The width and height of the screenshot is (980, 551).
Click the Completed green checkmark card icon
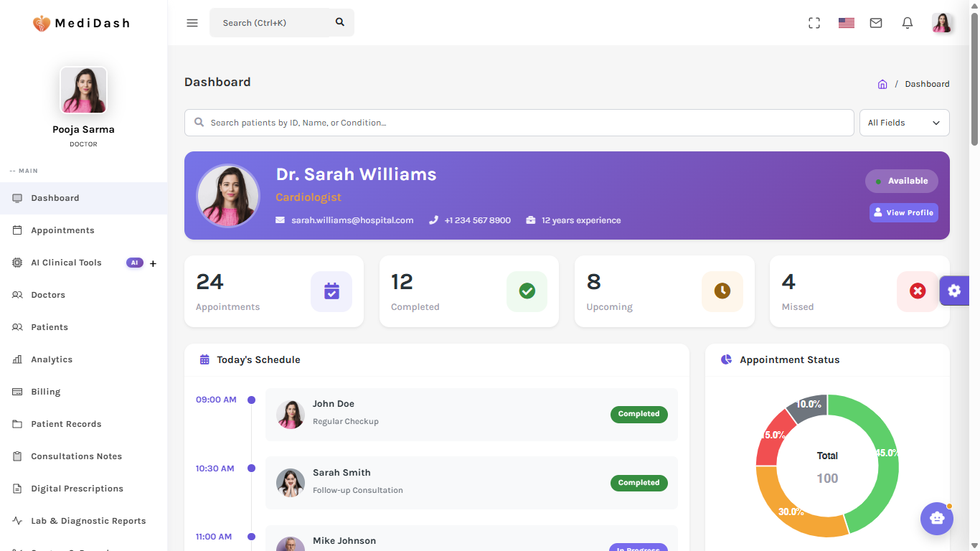(527, 291)
